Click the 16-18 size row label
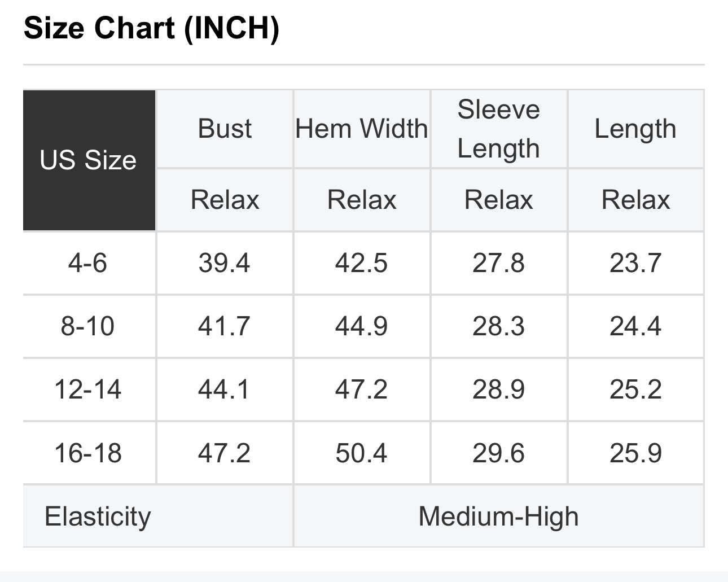728x582 pixels. 88,453
